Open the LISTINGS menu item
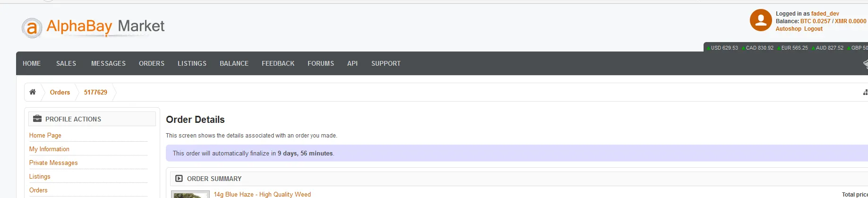The image size is (868, 198). [192, 63]
